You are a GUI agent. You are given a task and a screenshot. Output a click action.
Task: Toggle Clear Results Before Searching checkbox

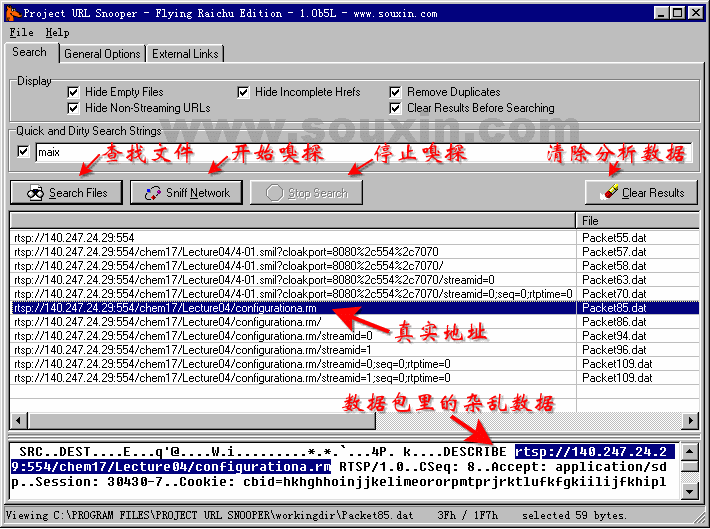point(395,108)
